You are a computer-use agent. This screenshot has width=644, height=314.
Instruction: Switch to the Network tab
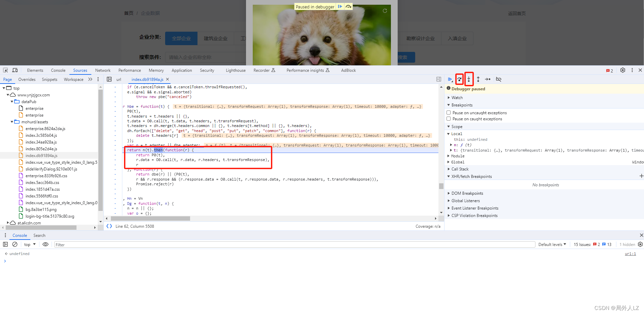tap(103, 70)
